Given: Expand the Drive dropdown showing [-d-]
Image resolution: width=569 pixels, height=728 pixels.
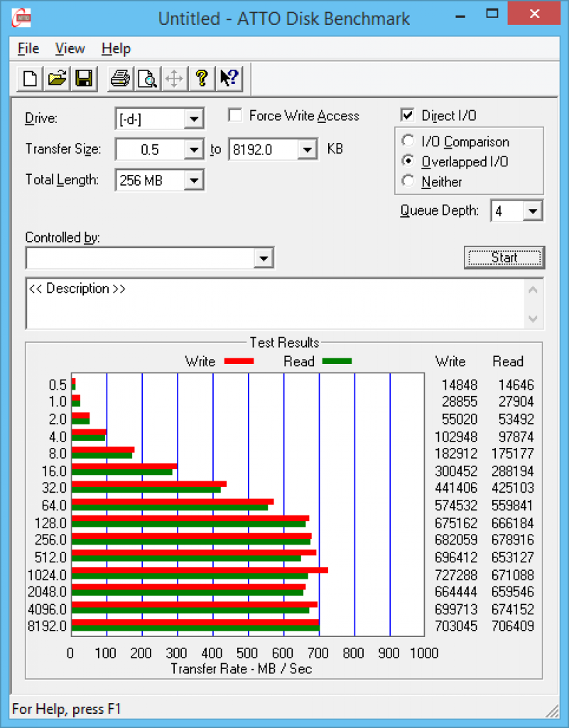Looking at the screenshot, I should [x=194, y=119].
